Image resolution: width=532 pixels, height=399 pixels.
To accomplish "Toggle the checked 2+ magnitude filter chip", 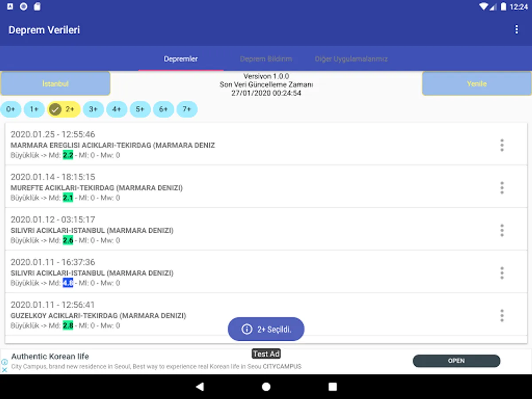I will click(x=64, y=109).
